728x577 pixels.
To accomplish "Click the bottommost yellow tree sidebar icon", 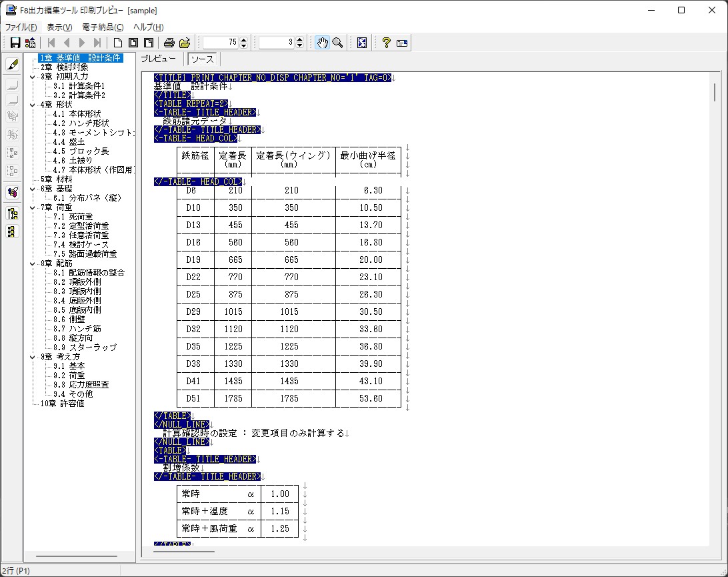I will [13, 231].
